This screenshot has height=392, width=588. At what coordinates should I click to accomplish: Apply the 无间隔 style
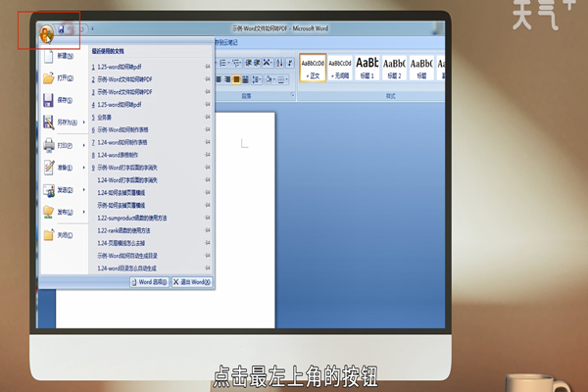click(x=340, y=68)
